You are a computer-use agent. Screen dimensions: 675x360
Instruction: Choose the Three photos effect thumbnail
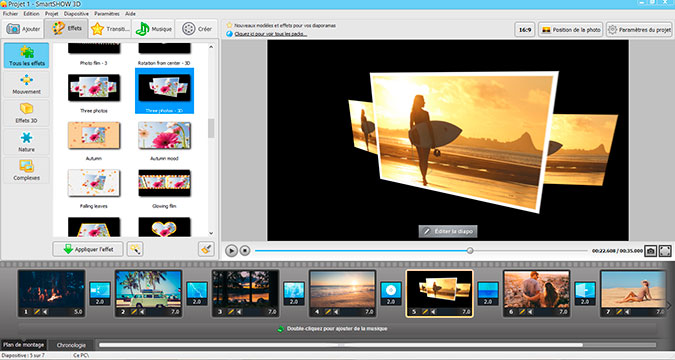click(x=94, y=87)
